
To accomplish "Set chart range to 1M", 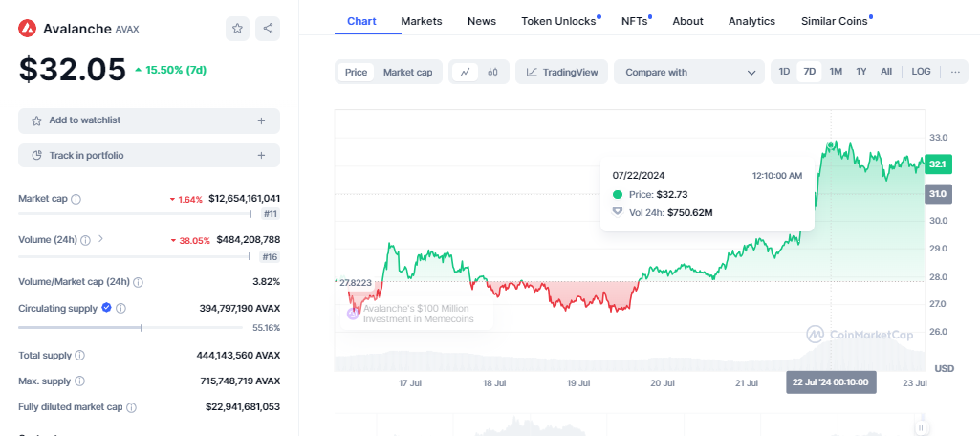I will (x=836, y=72).
